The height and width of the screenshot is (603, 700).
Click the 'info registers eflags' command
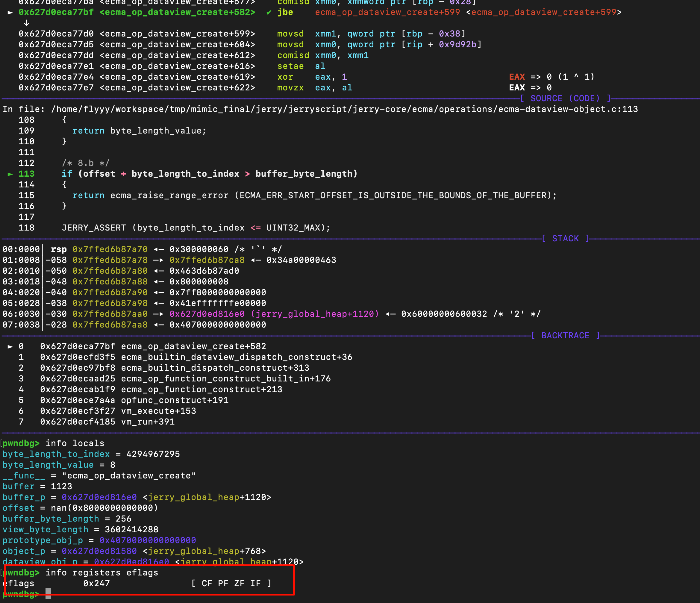(102, 572)
